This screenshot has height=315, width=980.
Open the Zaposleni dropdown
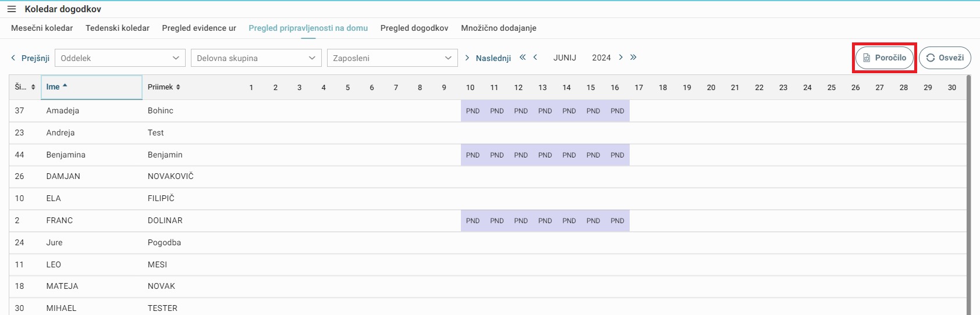click(x=392, y=58)
